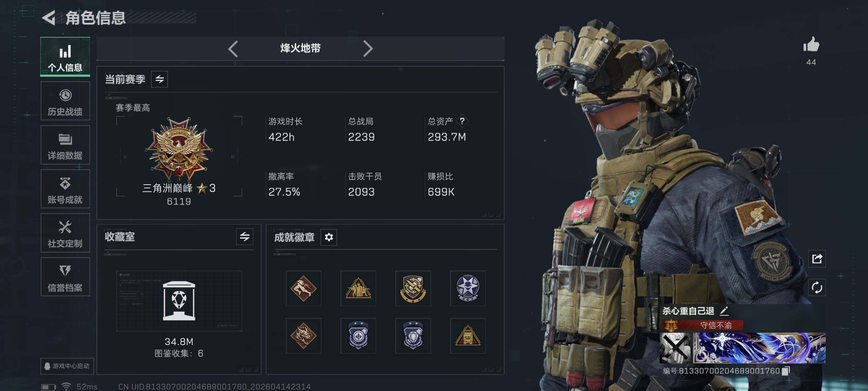Screen dimensions: 868x391
Task: Give a thumbs-up like to this profile
Action: point(811,45)
